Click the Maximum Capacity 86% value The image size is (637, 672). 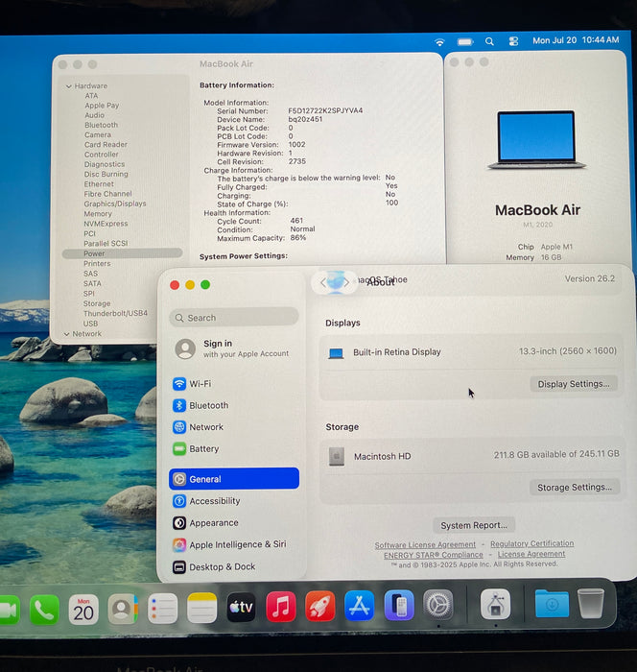[x=298, y=237]
